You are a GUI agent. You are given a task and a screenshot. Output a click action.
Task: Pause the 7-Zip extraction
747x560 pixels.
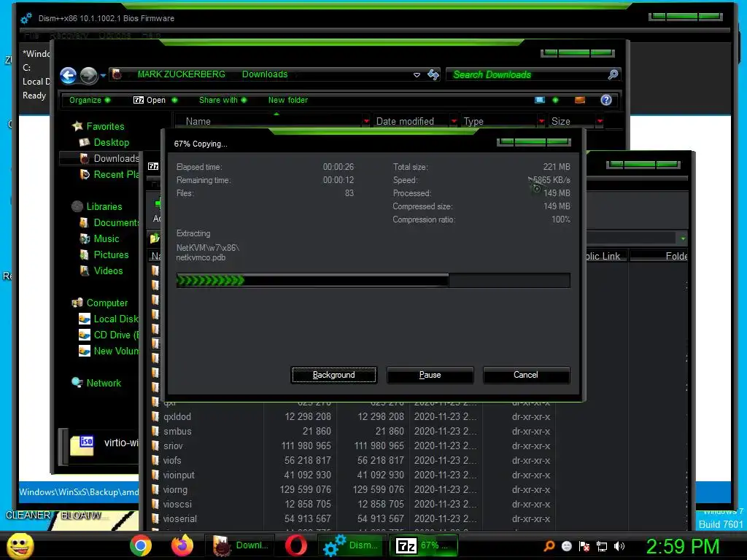pos(430,375)
